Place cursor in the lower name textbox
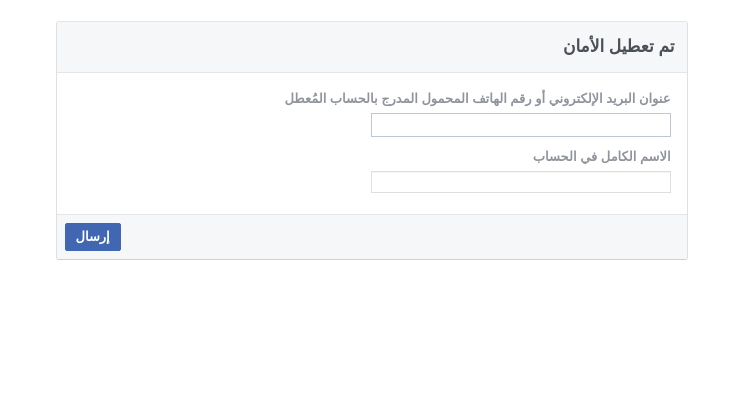The width and height of the screenshot is (745, 398). coord(521,182)
